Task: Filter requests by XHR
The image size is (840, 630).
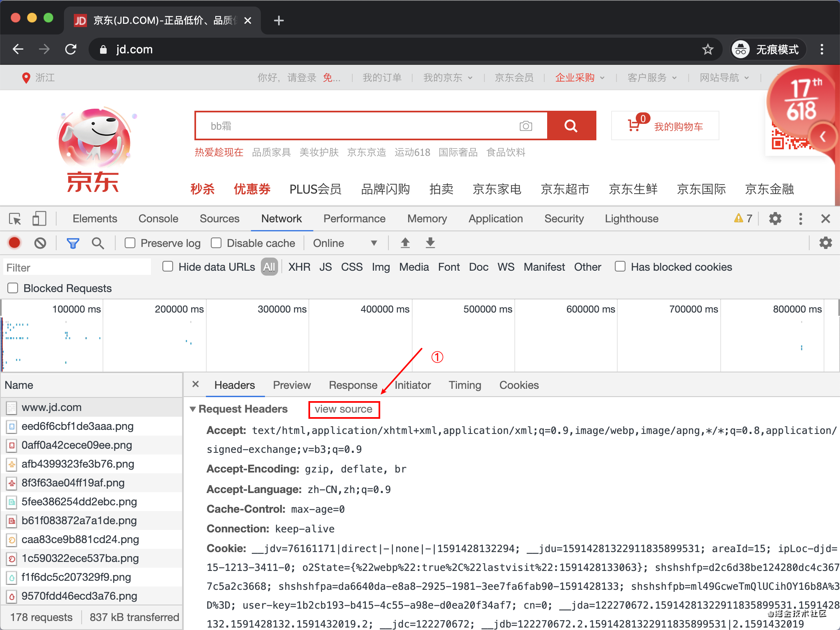Action: [299, 267]
